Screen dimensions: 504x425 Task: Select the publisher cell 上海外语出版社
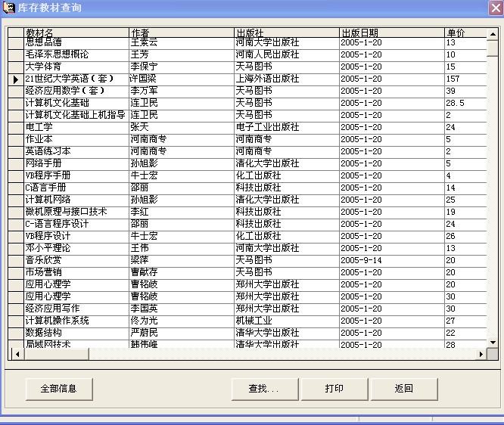(x=287, y=79)
